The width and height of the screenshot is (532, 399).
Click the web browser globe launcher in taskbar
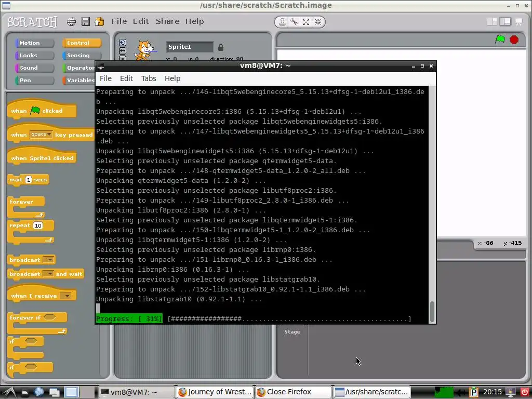click(39, 392)
